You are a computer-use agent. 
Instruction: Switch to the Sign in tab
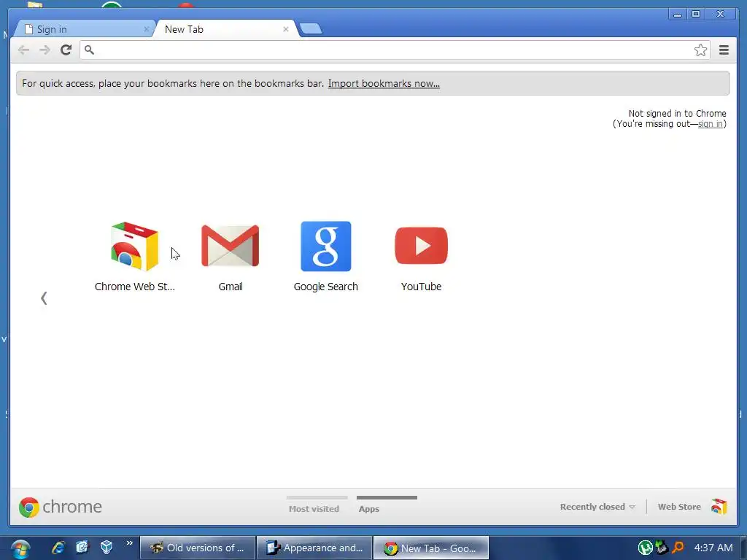[84, 29]
